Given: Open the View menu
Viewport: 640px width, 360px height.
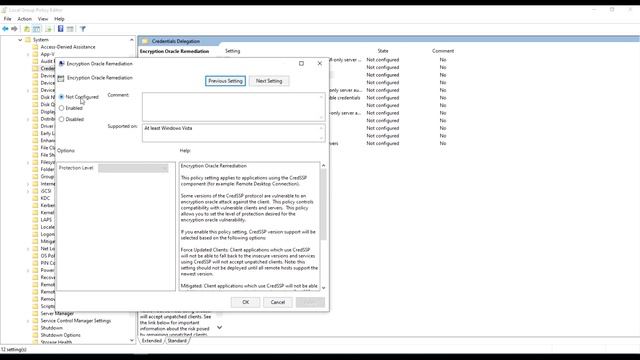Looking at the screenshot, I should [43, 19].
